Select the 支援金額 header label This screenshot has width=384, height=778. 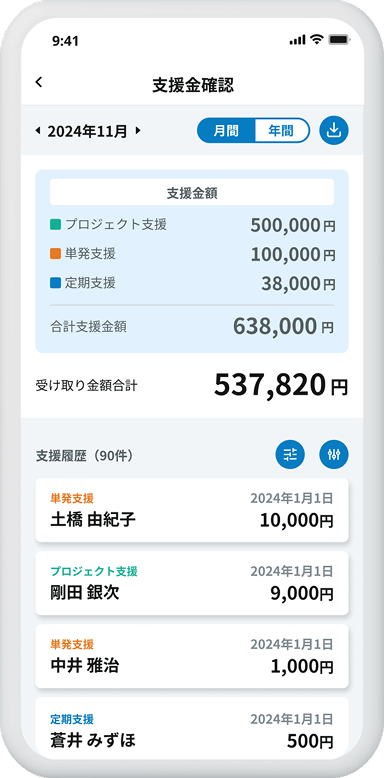[192, 194]
